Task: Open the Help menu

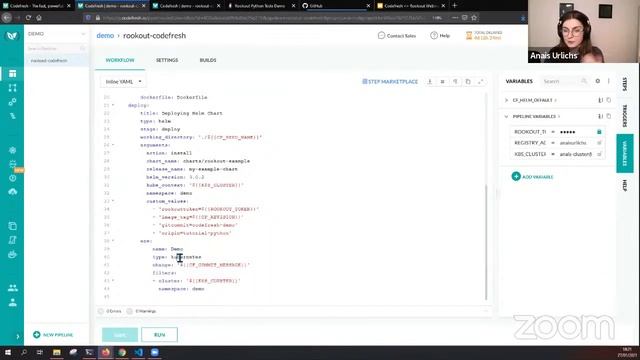Action: click(440, 36)
